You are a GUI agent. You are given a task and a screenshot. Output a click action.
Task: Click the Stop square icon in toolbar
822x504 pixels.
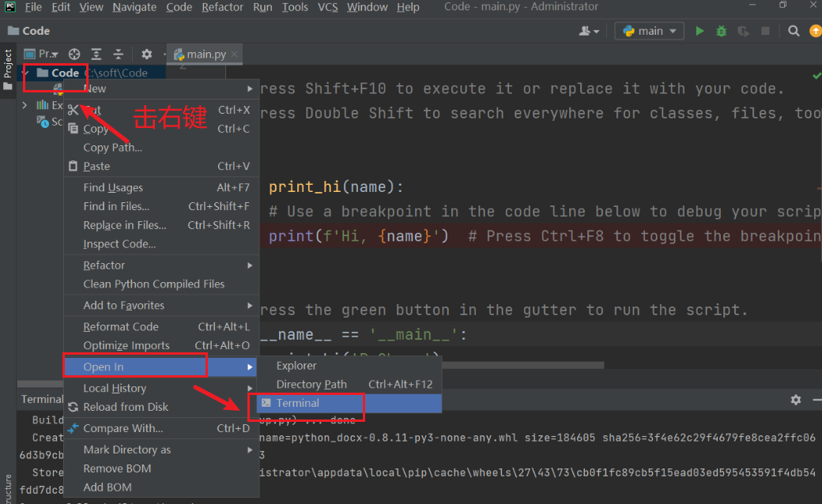(x=765, y=31)
